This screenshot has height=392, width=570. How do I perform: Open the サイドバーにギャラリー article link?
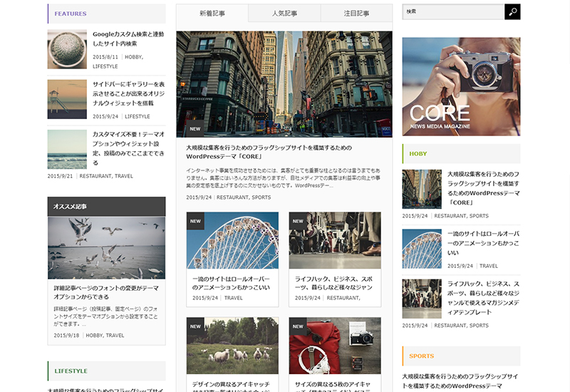(129, 94)
